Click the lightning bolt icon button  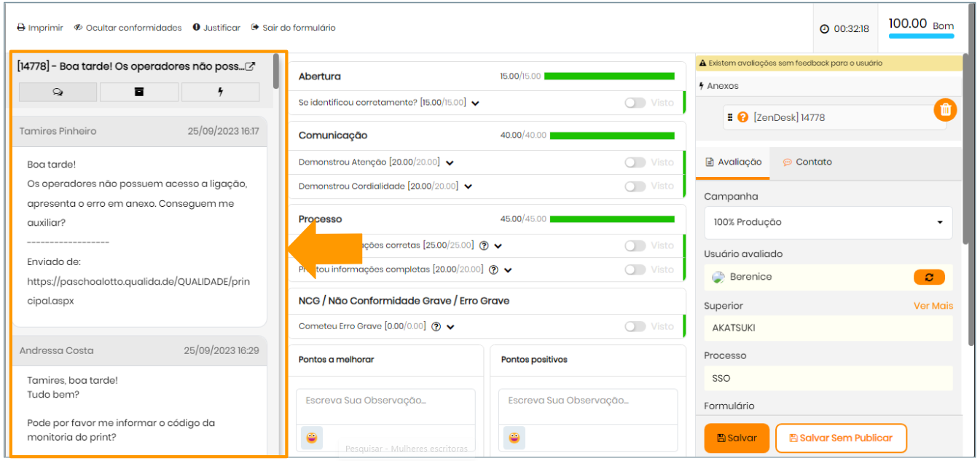click(x=220, y=92)
